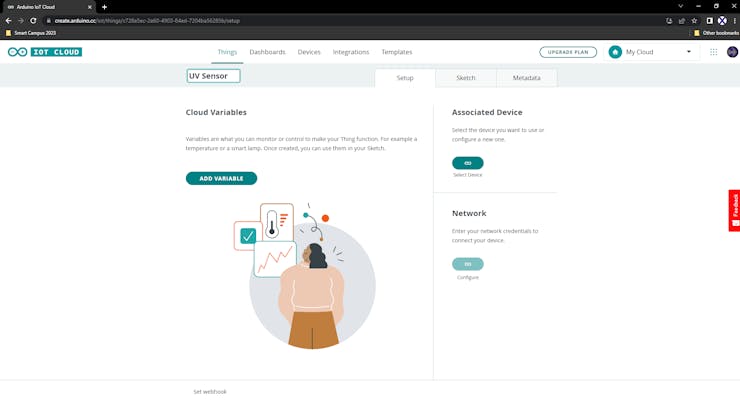Open the Things tab
Viewport: 740px width, 403px height.
pos(227,52)
